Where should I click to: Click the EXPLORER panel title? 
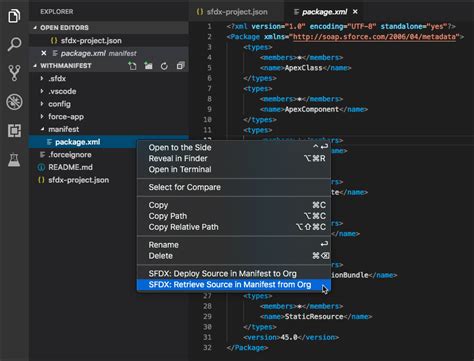click(57, 12)
